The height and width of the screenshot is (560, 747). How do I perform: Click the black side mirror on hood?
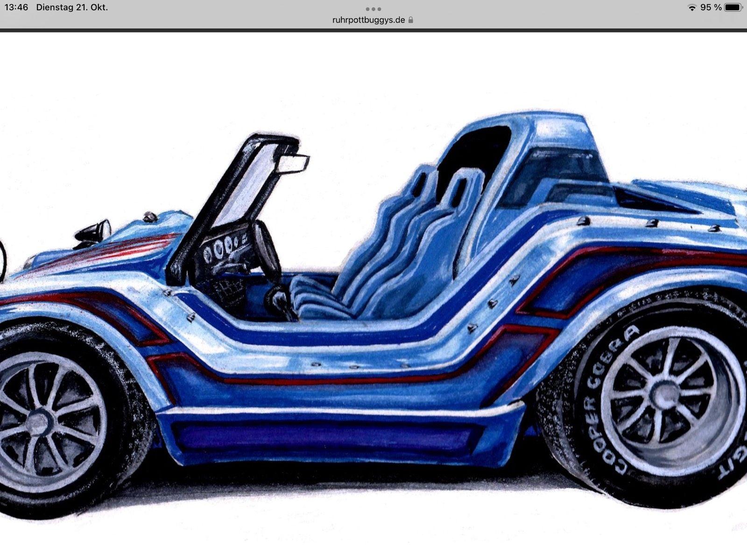click(x=96, y=231)
